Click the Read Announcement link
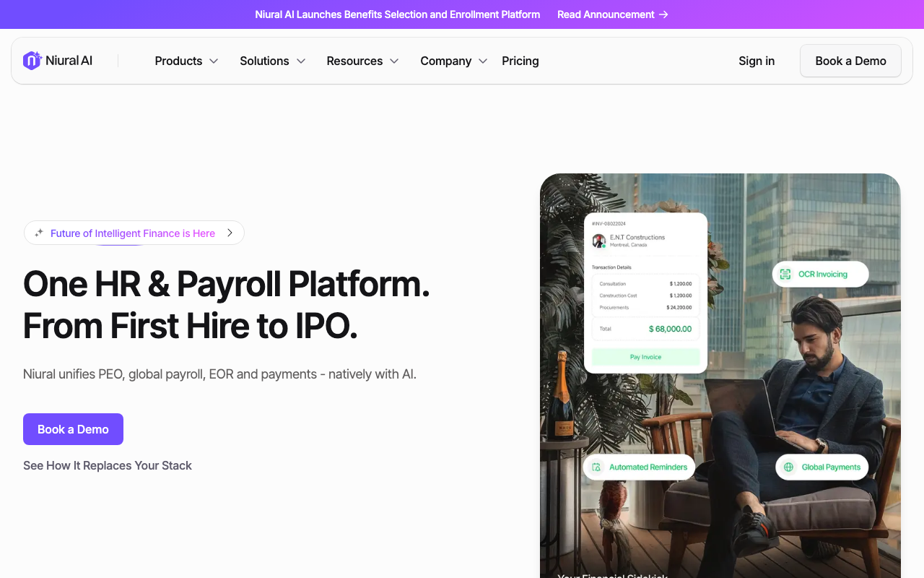The height and width of the screenshot is (578, 924). [x=606, y=14]
